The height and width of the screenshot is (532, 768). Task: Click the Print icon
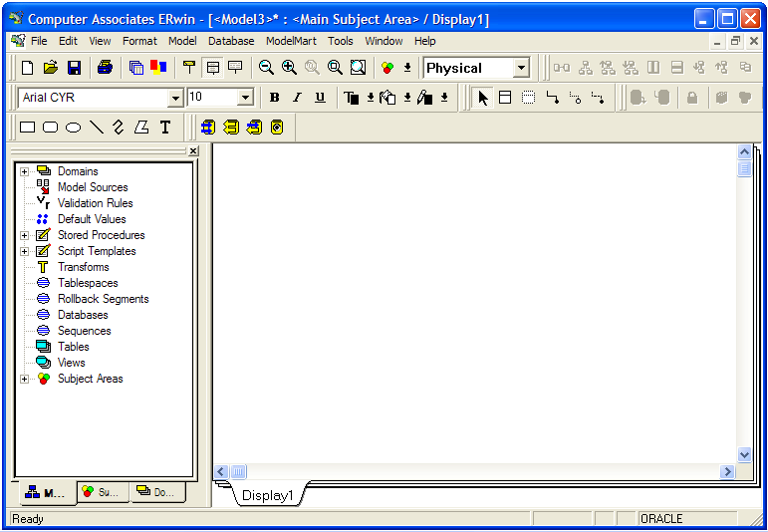(105, 68)
